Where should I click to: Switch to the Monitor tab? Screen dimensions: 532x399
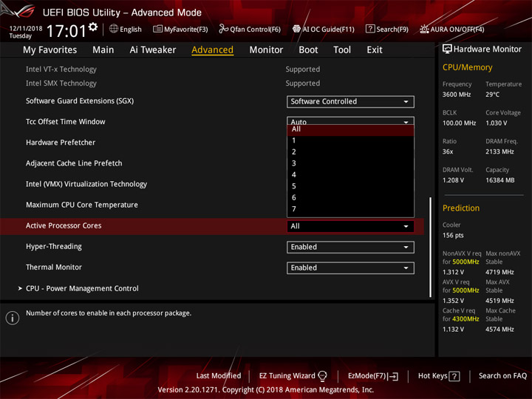tap(266, 50)
